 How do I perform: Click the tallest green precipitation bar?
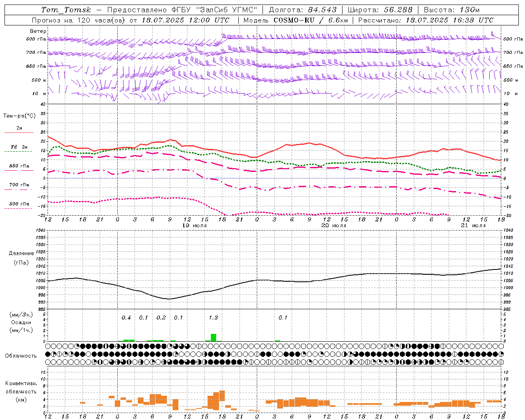(x=213, y=338)
